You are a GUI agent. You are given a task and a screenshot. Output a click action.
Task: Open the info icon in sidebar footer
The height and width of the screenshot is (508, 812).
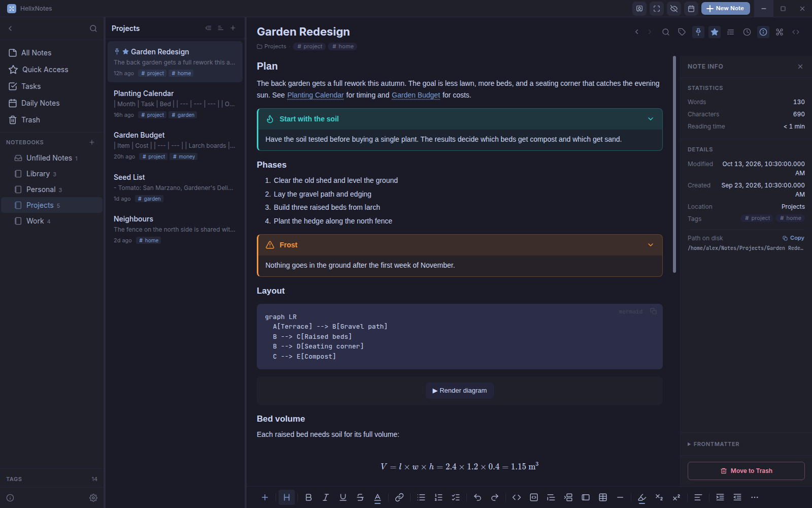pyautogui.click(x=10, y=498)
